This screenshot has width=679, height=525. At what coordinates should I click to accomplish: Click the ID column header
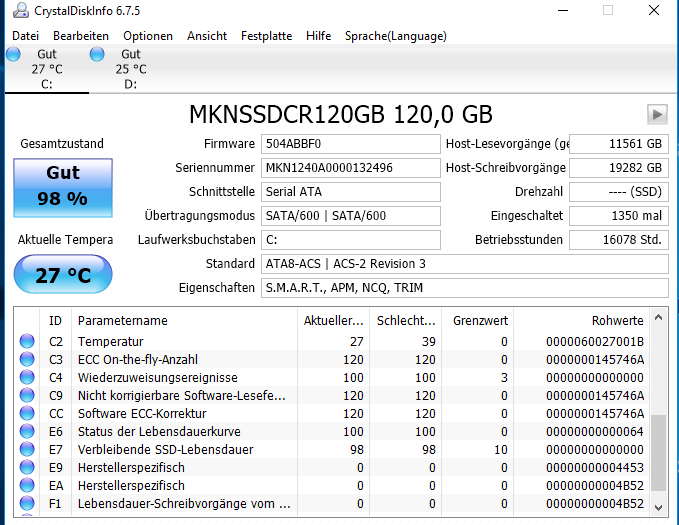pyautogui.click(x=55, y=321)
